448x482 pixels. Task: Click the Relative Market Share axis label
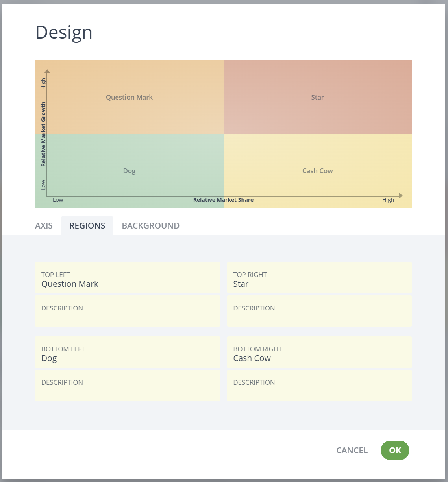(x=223, y=200)
